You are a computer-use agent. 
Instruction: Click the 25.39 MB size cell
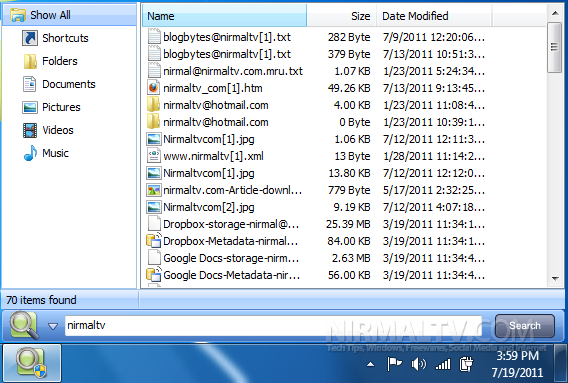(348, 224)
